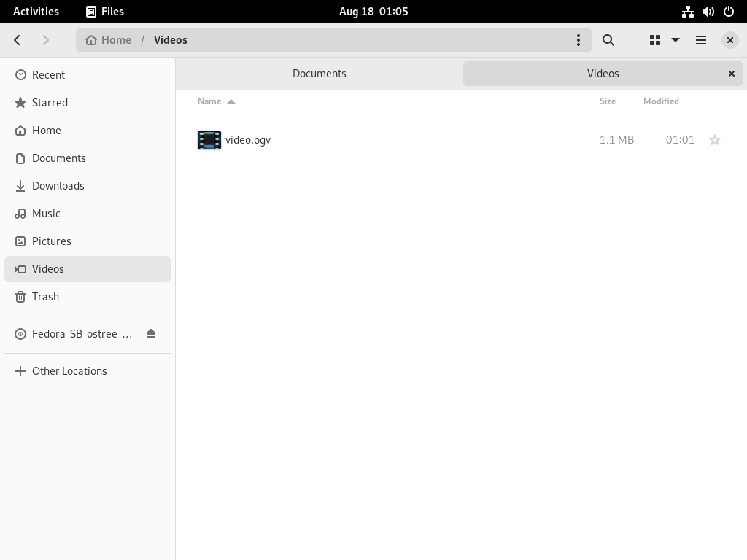Select Videos in the sidebar
The width and height of the screenshot is (747, 560).
pyautogui.click(x=88, y=268)
